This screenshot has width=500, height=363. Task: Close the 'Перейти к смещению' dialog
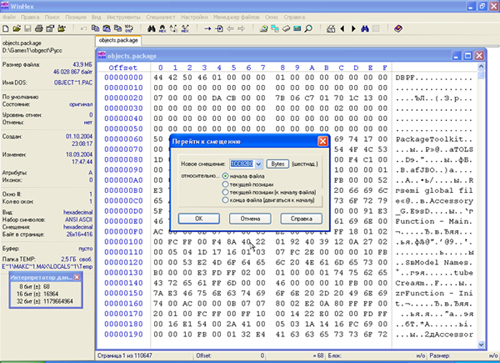click(323, 141)
